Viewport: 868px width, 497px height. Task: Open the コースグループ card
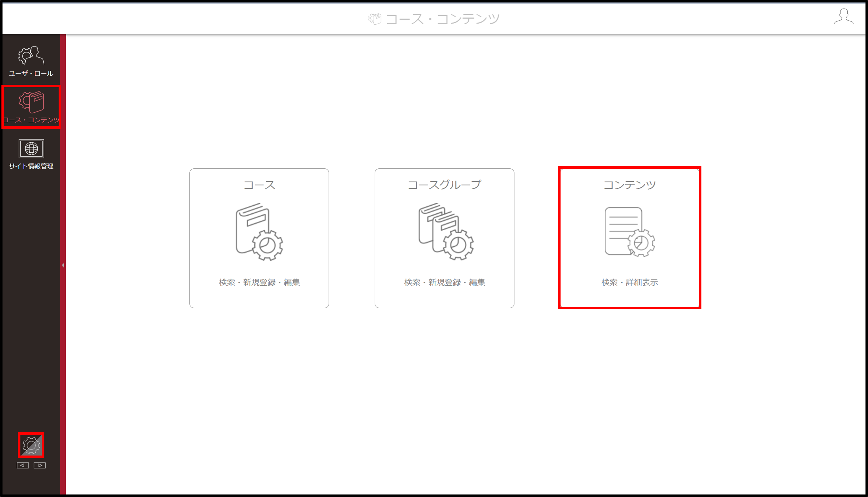coord(444,238)
